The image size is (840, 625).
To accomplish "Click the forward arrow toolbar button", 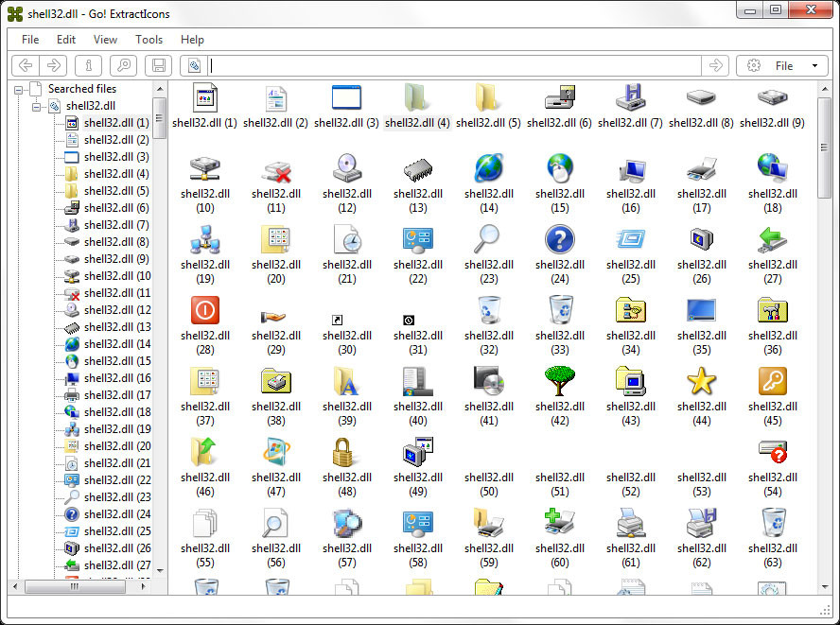I will [x=54, y=65].
